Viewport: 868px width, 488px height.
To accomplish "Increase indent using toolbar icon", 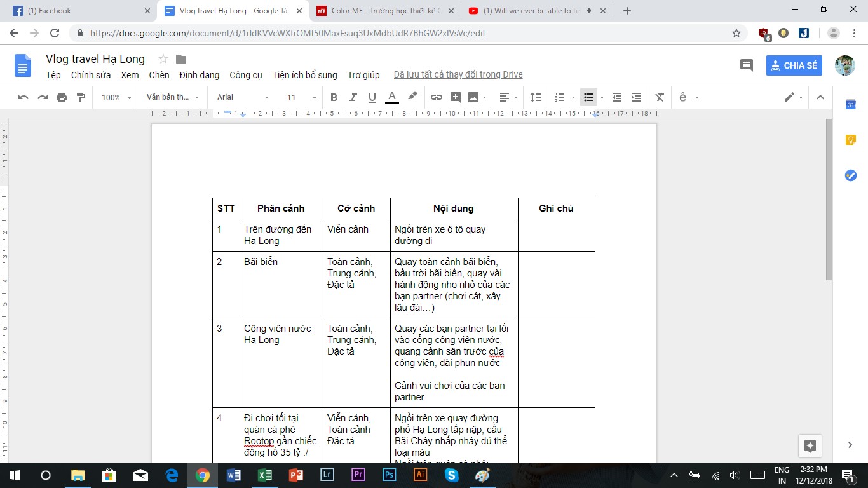I will pyautogui.click(x=636, y=97).
